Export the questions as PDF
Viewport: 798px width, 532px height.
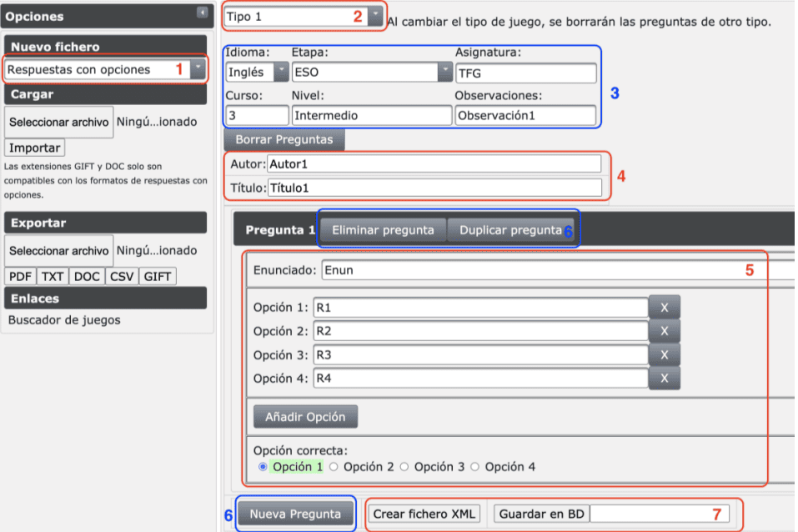[x=20, y=277]
